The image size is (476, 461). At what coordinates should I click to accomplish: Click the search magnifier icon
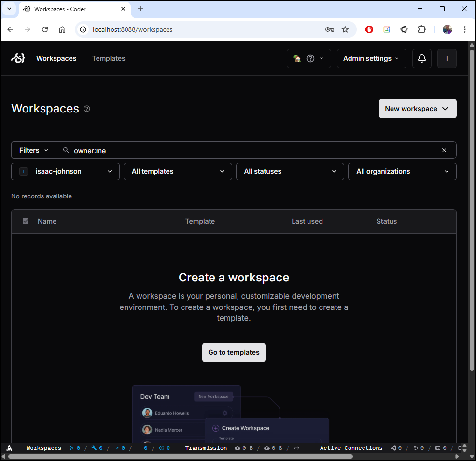tap(66, 150)
